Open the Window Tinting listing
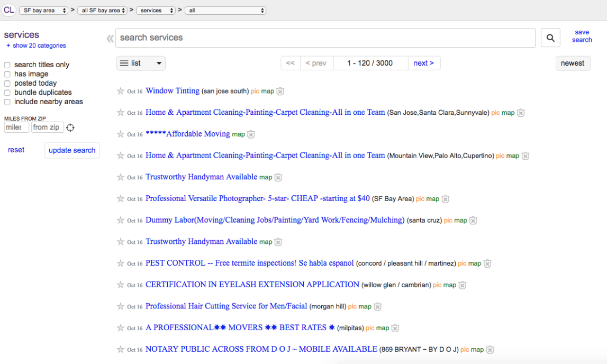Viewport: 607px width, 364px height. (x=173, y=90)
